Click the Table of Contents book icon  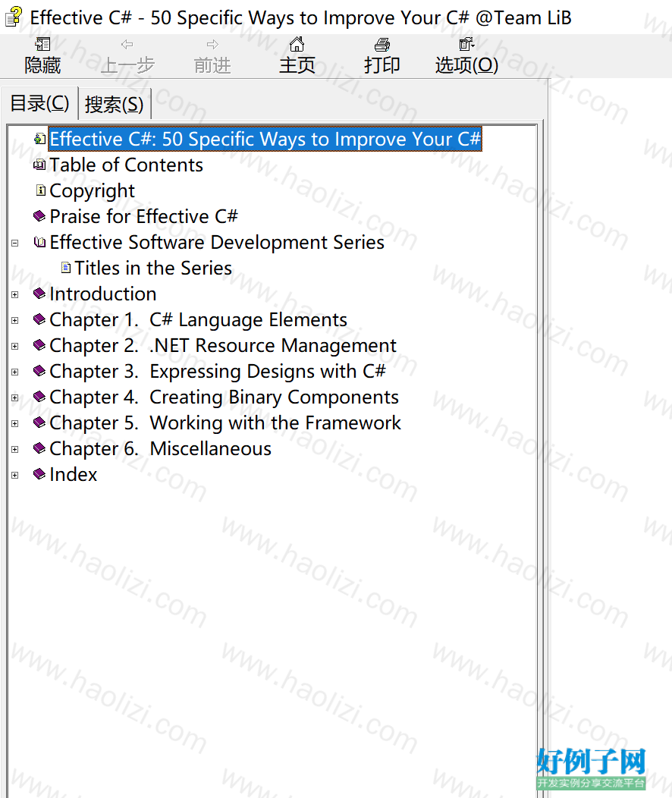[39, 165]
